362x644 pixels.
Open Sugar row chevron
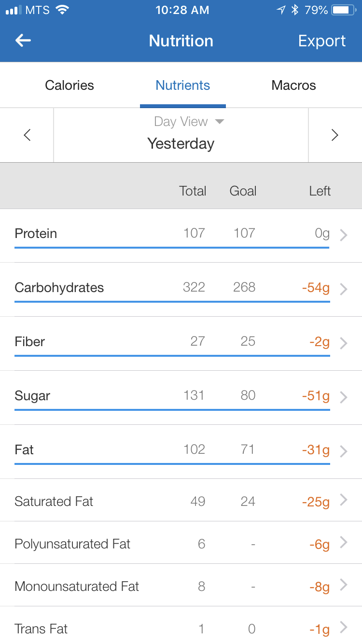(x=343, y=397)
